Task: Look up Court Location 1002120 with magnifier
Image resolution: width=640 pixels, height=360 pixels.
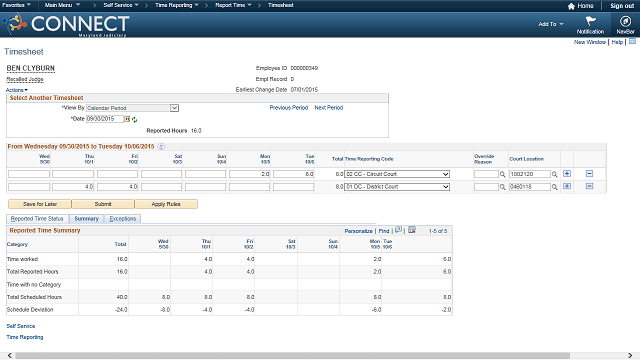Action: coord(555,174)
